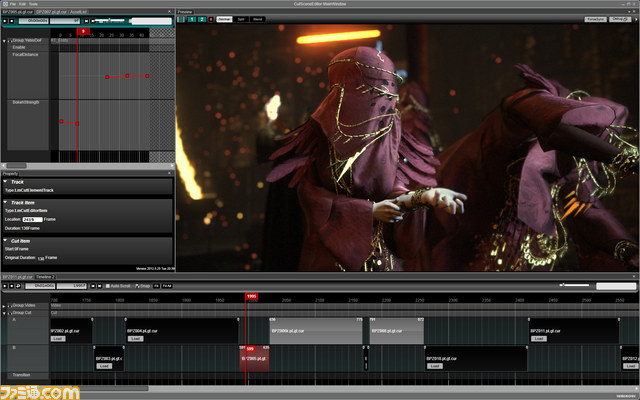Viewport: 640px width, 400px height.
Task: Open the Edit menu
Action: pyautogui.click(x=22, y=4)
